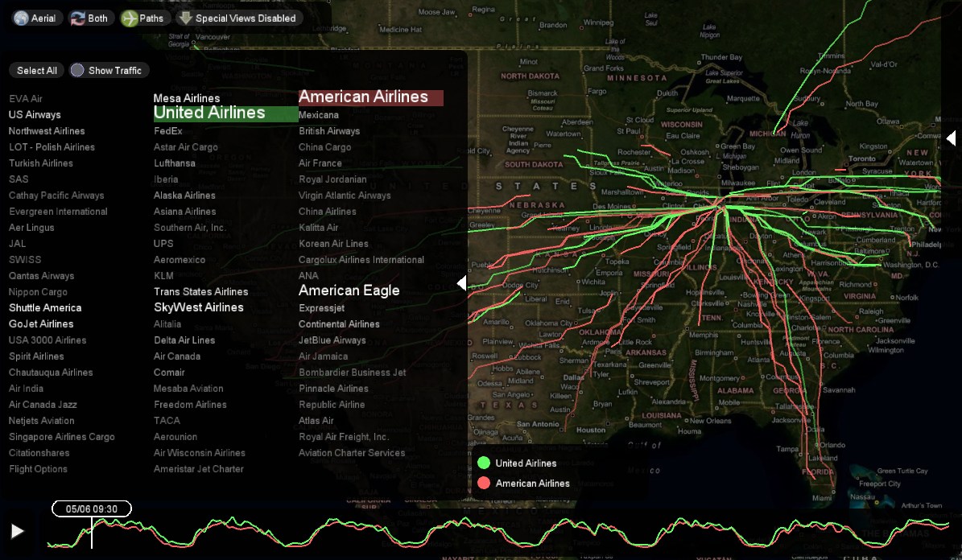Viewport: 962px width, 560px height.
Task: Select JetBlue Airways
Action: click(332, 340)
